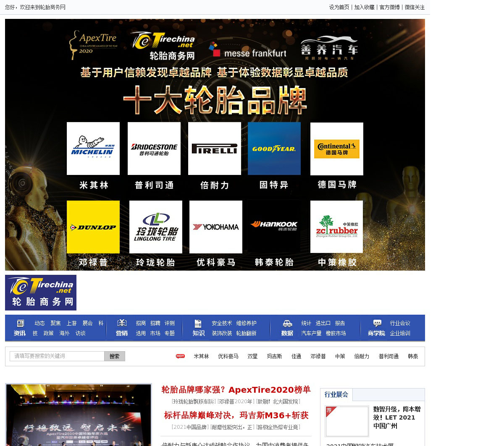Image resolution: width=504 pixels, height=446 pixels.
Task: Select 轮胎翻新 under 知识 menu
Action: point(246,333)
